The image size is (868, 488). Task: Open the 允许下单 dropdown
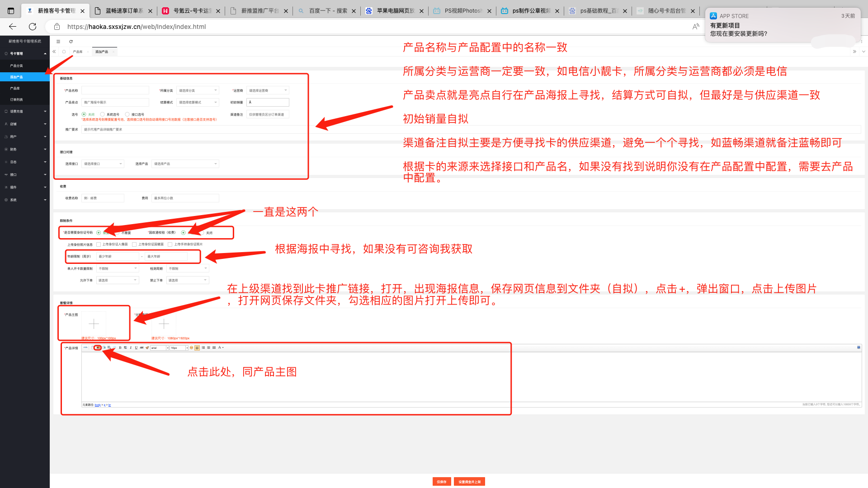[x=118, y=280]
